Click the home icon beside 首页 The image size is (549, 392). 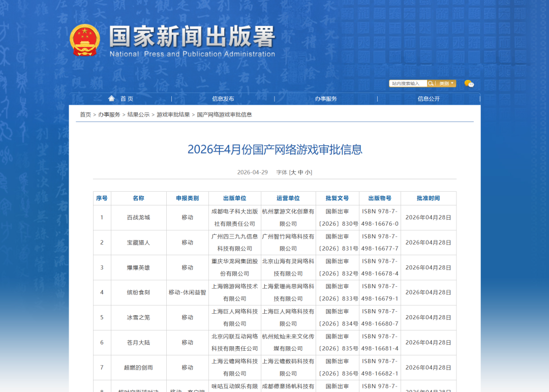[111, 99]
